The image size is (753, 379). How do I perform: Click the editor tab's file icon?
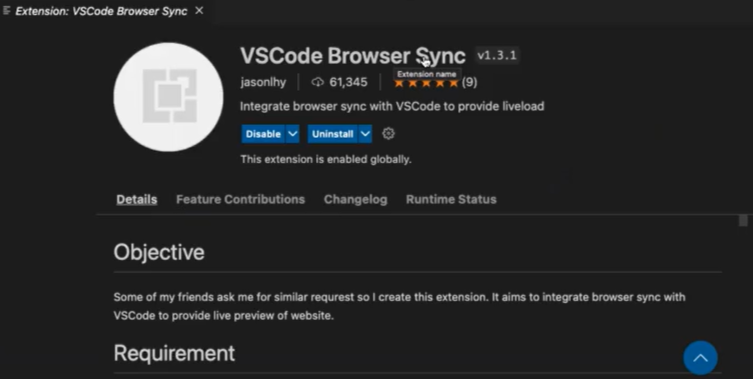tap(6, 11)
